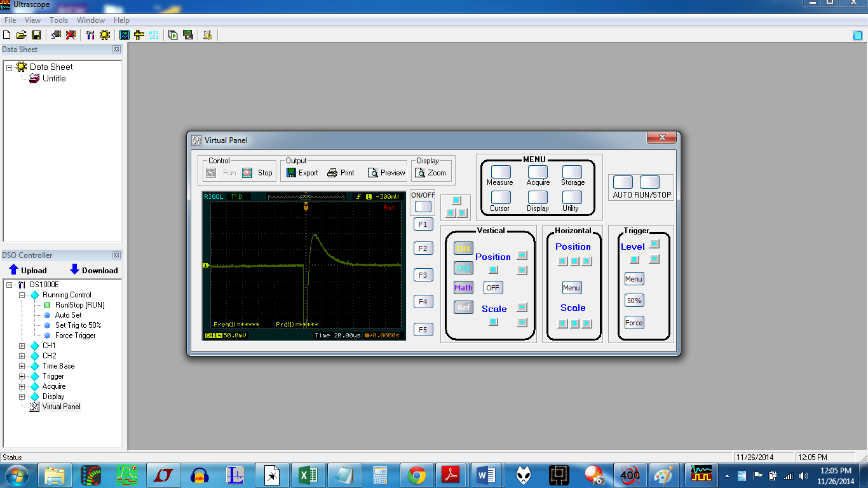
Task: Select the Untitle data sheet item
Action: [x=54, y=78]
